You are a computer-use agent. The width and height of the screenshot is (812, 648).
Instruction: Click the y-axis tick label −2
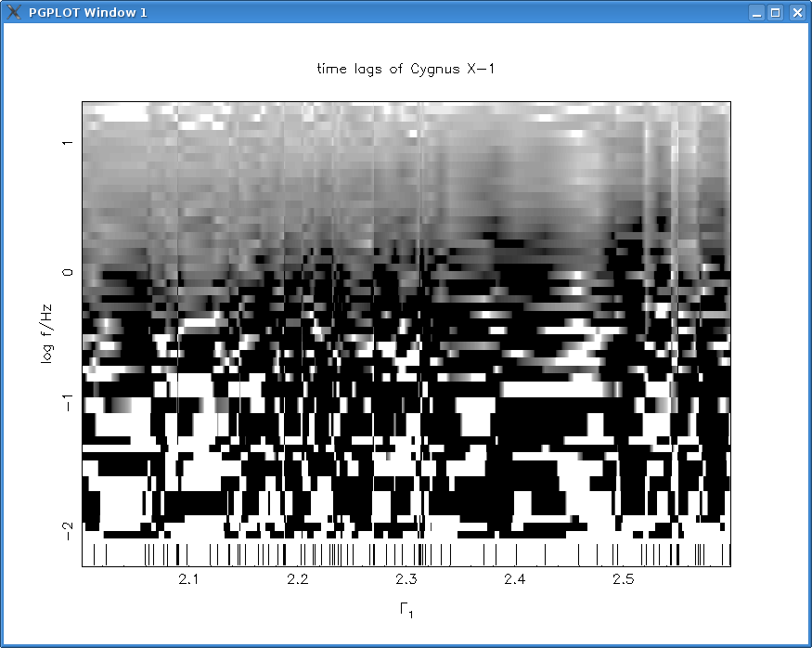[68, 531]
